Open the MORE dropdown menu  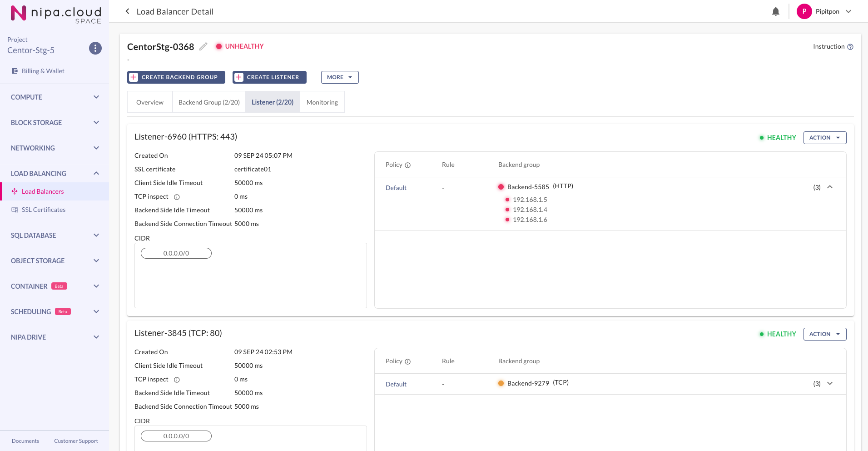[x=340, y=77]
